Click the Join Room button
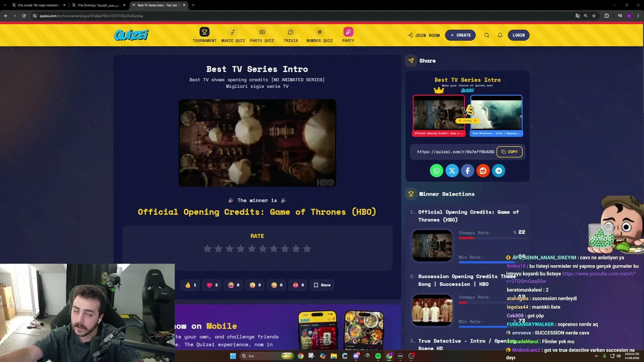This screenshot has width=644, height=362. (424, 35)
